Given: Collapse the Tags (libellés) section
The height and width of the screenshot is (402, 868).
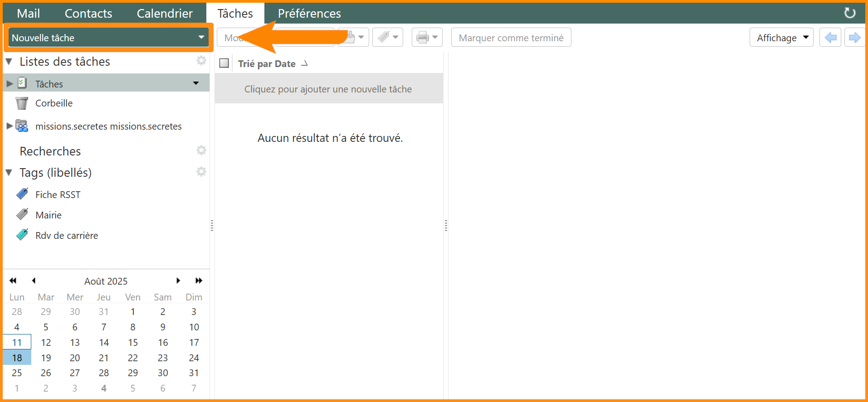Looking at the screenshot, I should (9, 173).
